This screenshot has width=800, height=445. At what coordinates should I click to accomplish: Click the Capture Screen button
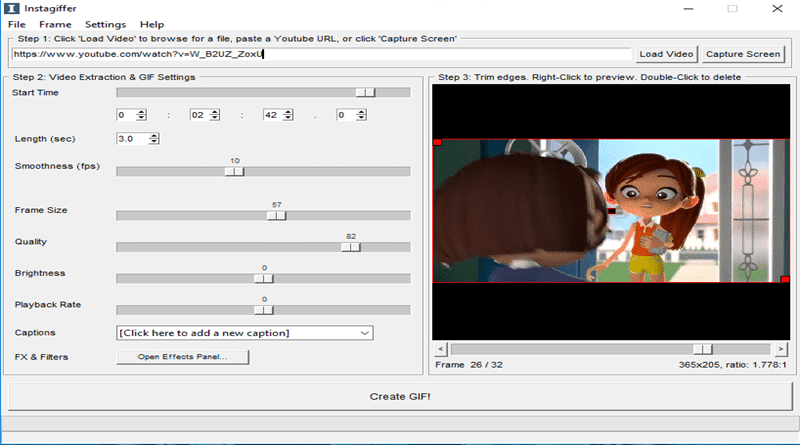[x=743, y=54]
